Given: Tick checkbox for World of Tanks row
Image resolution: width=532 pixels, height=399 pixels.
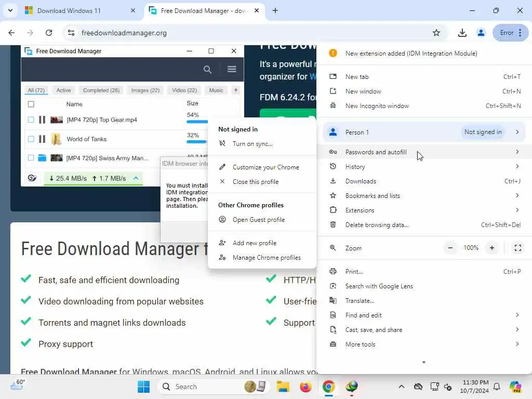Looking at the screenshot, I should tap(31, 139).
